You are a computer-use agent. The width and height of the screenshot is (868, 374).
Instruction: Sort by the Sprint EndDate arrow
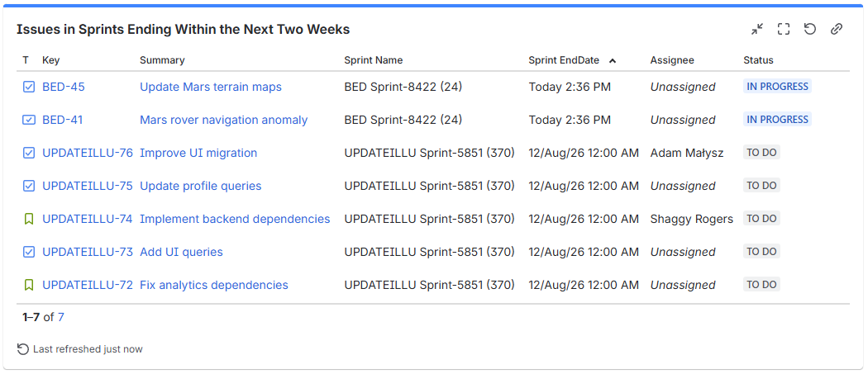613,61
